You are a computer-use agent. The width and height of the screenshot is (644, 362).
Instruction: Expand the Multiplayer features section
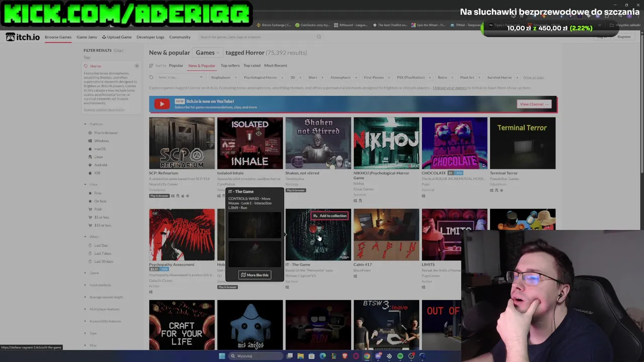pyautogui.click(x=102, y=309)
